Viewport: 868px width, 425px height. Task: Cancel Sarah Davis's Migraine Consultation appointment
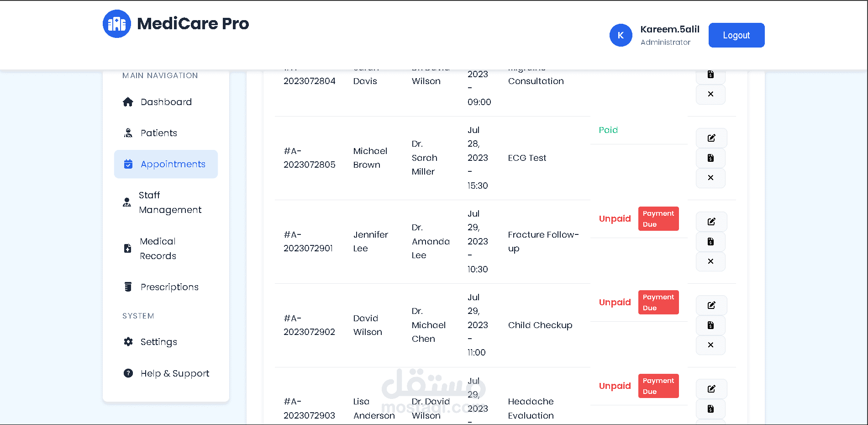710,94
